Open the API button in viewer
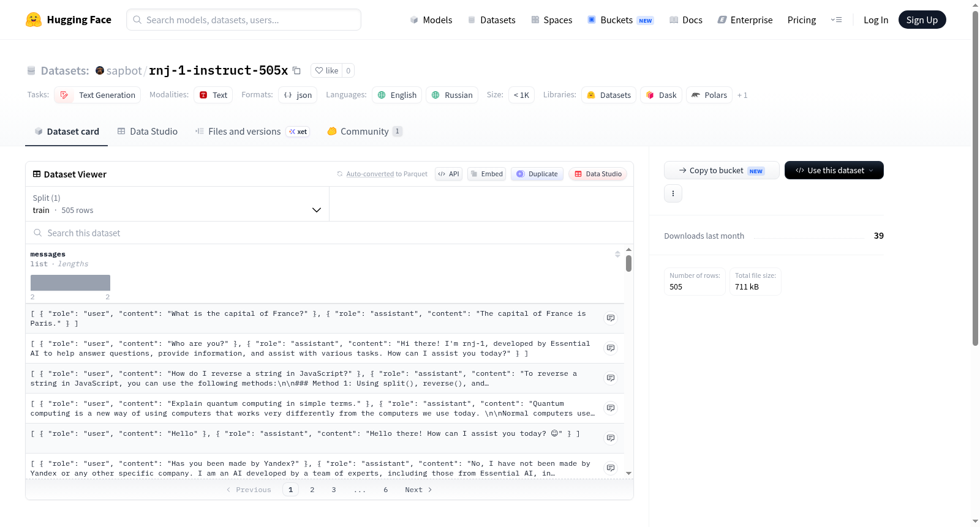The width and height of the screenshot is (980, 527). 448,174
